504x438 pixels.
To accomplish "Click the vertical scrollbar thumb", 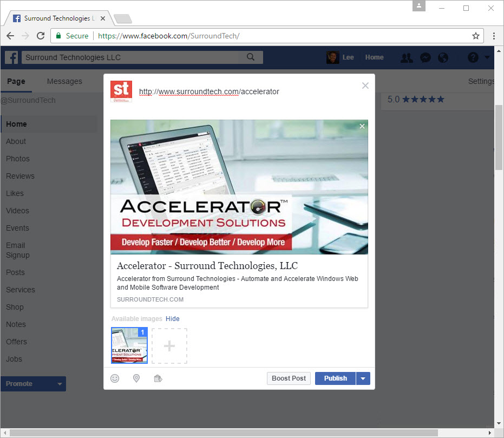I will click(499, 138).
